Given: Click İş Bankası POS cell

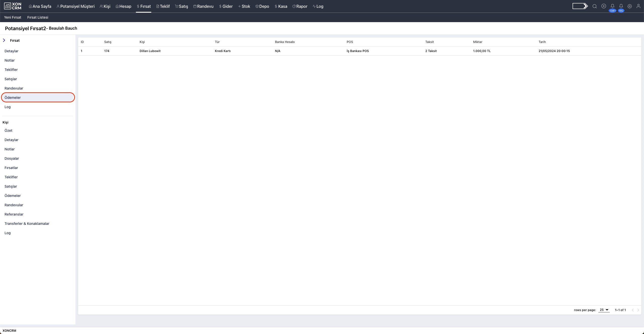Looking at the screenshot, I should tap(357, 51).
